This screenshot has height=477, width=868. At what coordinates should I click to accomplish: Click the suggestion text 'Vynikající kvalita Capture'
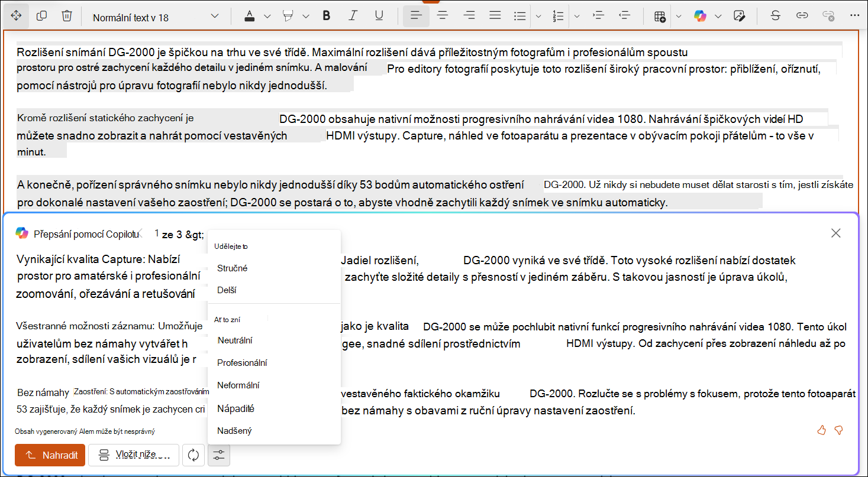click(x=98, y=259)
